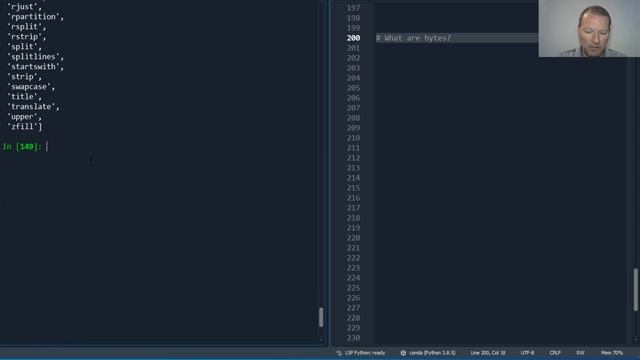Screen dimensions: 640x360
Task: Click line number 197 in the editor gutter
Action: tap(353, 8)
